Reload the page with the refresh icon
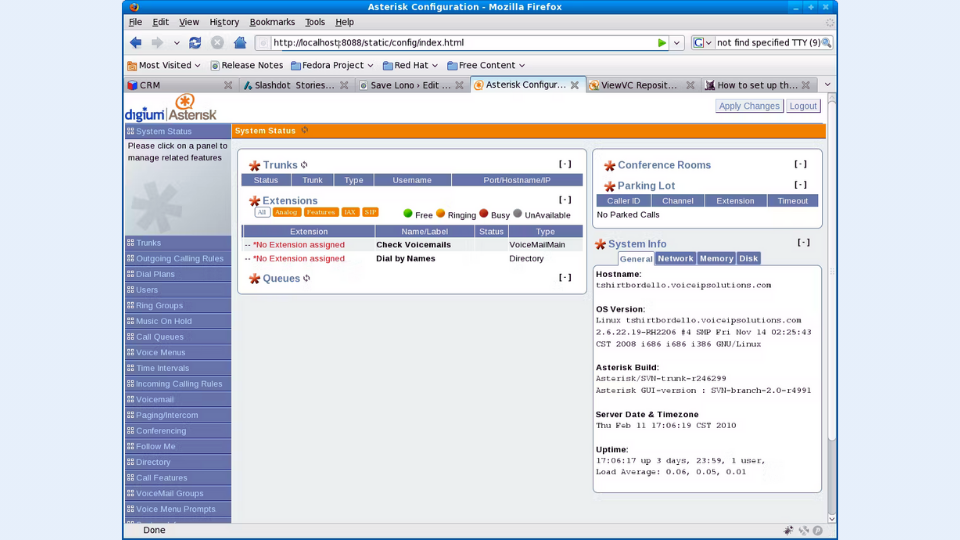The height and width of the screenshot is (540, 960). coord(195,42)
